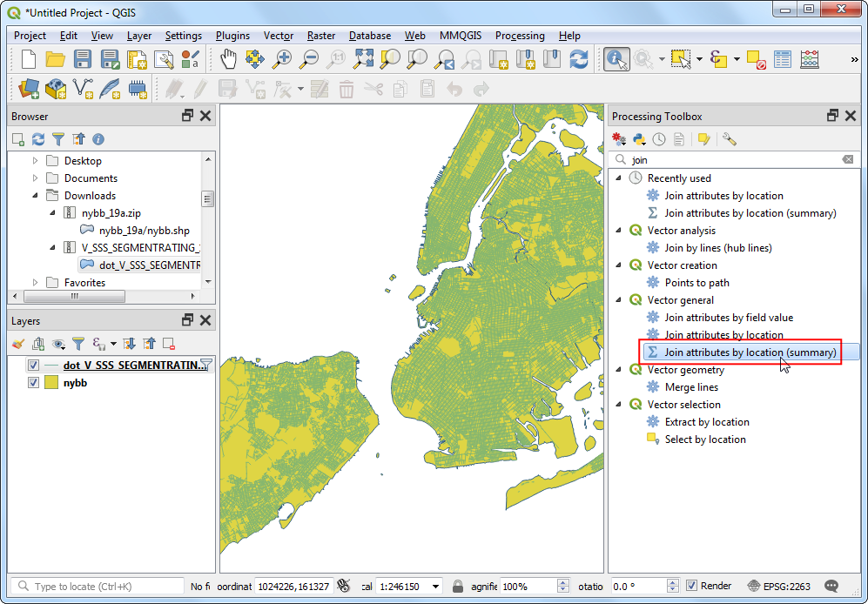
Task: Open the Vector menu
Action: (279, 36)
